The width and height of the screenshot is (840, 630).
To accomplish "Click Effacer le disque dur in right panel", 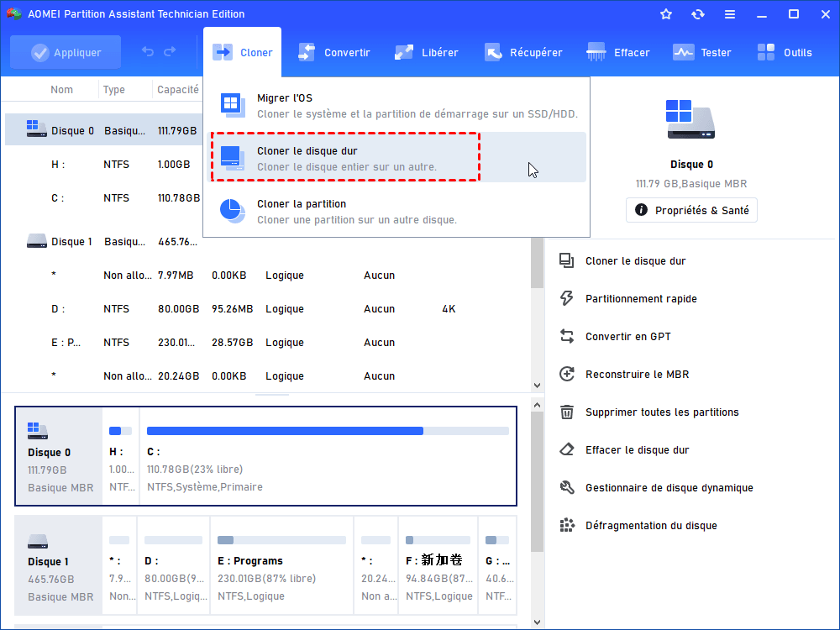I will point(637,450).
